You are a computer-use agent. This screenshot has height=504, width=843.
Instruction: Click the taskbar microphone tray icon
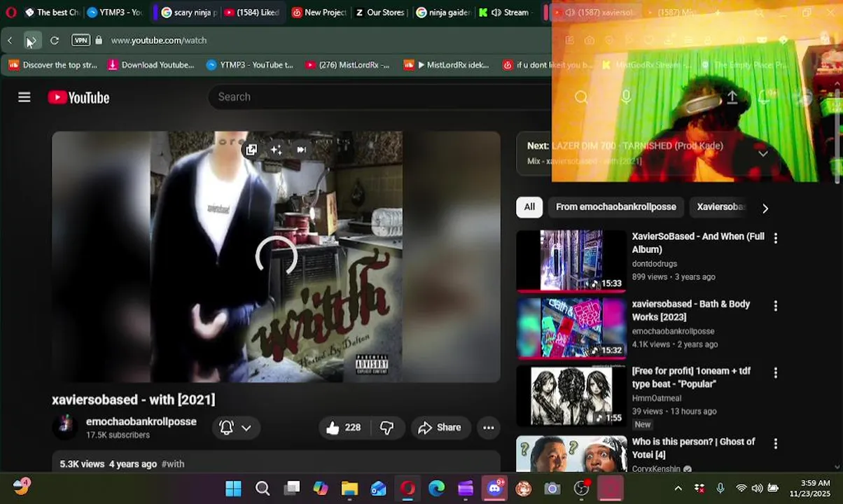tap(720, 489)
